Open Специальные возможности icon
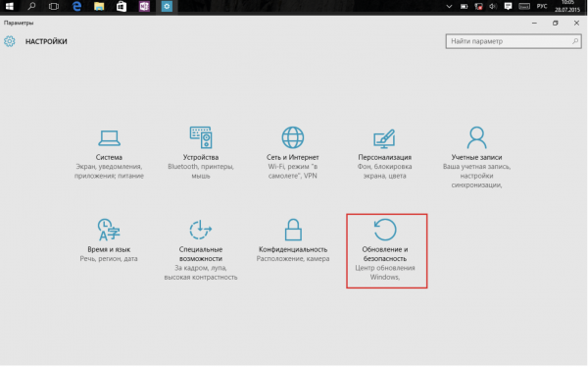 coord(201,230)
